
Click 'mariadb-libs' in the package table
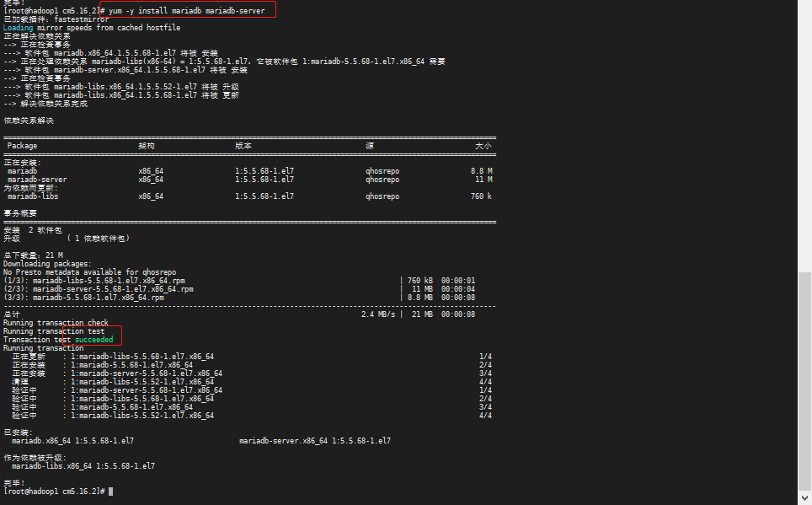pos(33,196)
